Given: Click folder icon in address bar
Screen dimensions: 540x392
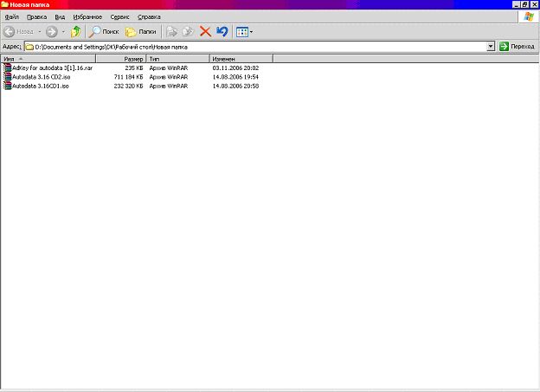Looking at the screenshot, I should click(x=29, y=47).
